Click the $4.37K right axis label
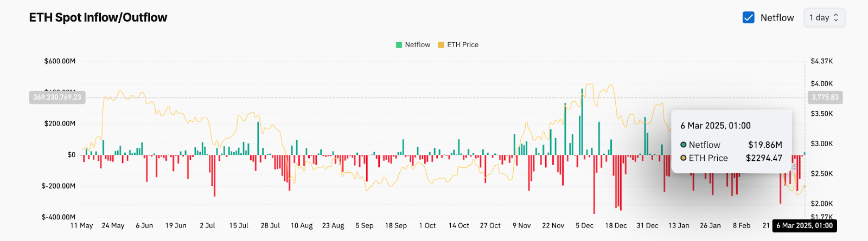868x241 pixels. coord(822,61)
